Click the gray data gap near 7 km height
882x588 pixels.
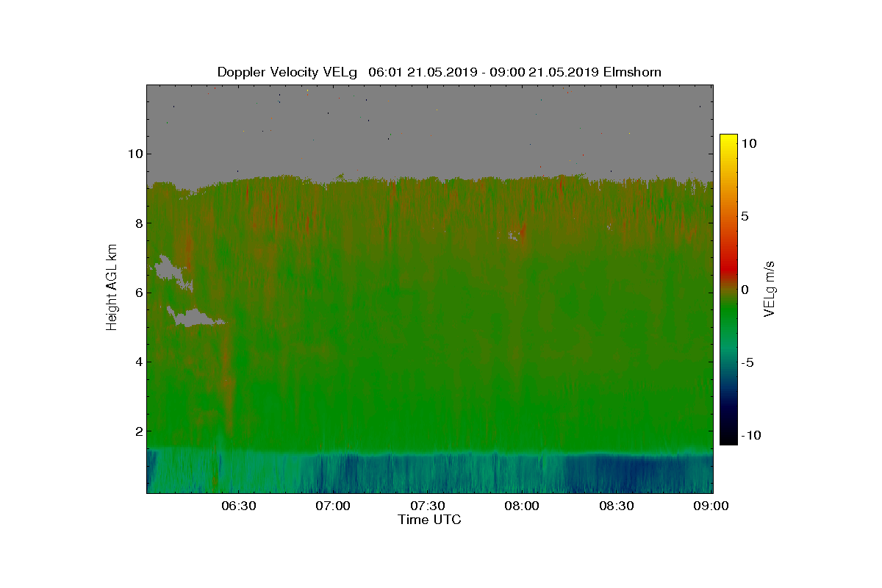171,269
